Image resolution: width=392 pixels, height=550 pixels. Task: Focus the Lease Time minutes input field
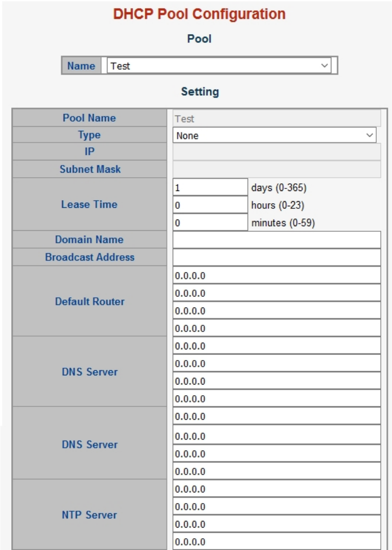pyautogui.click(x=210, y=223)
